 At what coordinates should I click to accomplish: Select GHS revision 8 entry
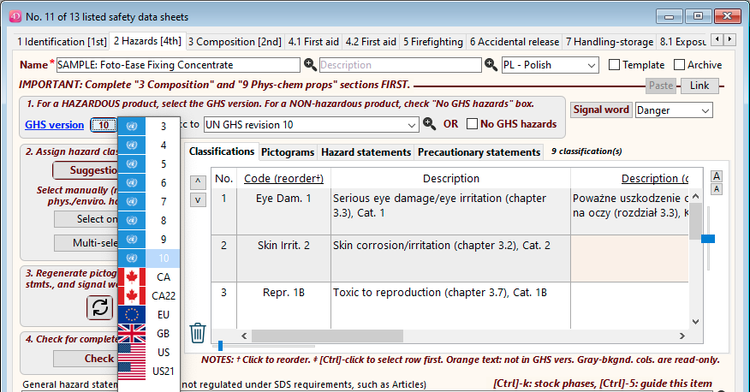click(149, 220)
